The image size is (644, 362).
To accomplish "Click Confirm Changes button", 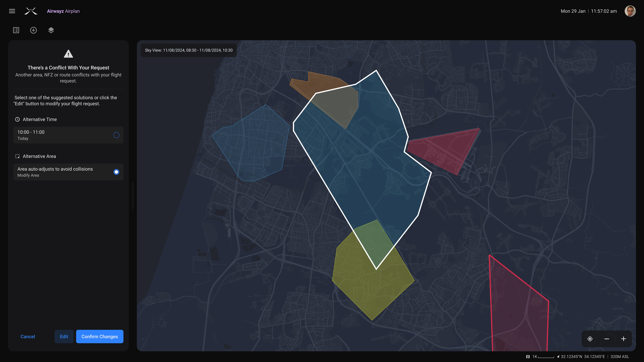I will point(99,337).
